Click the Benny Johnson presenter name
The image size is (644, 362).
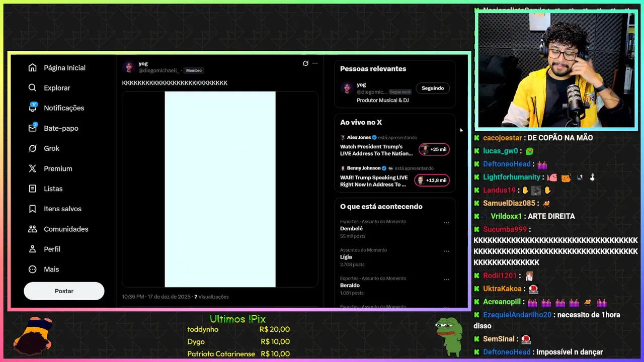click(x=363, y=168)
